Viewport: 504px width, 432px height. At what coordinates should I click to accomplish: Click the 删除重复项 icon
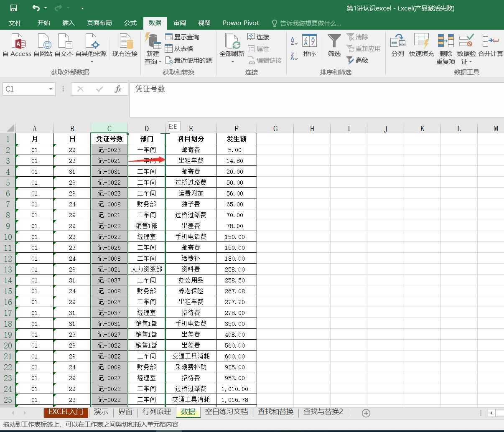(446, 48)
